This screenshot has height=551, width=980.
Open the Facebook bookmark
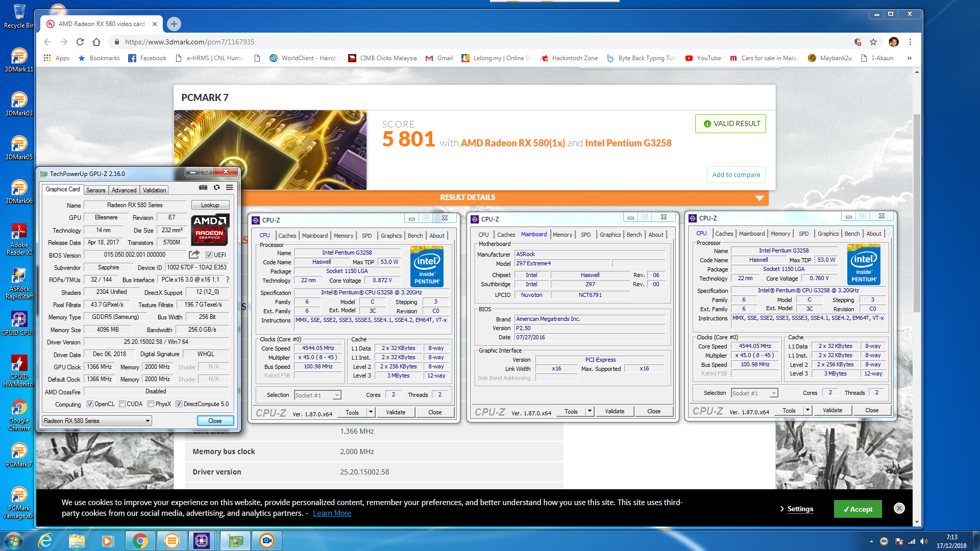tap(147, 58)
